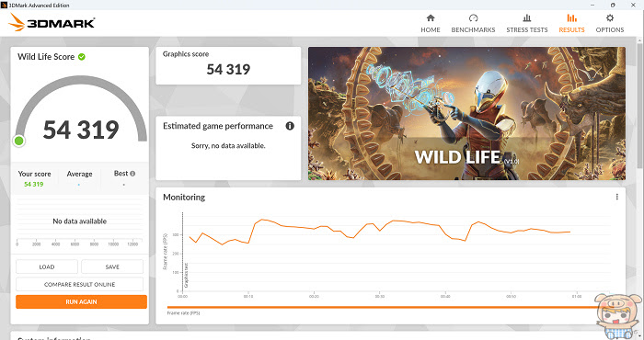Click the SAVE button
Image resolution: width=644 pixels, height=340 pixels.
[x=112, y=266]
